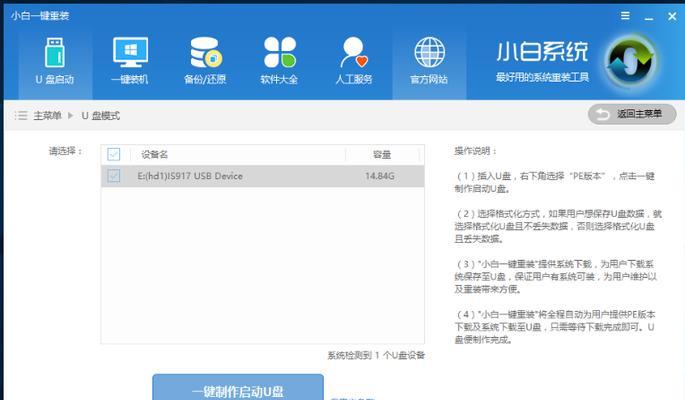Visit the 官方网站 official website

[x=429, y=61]
